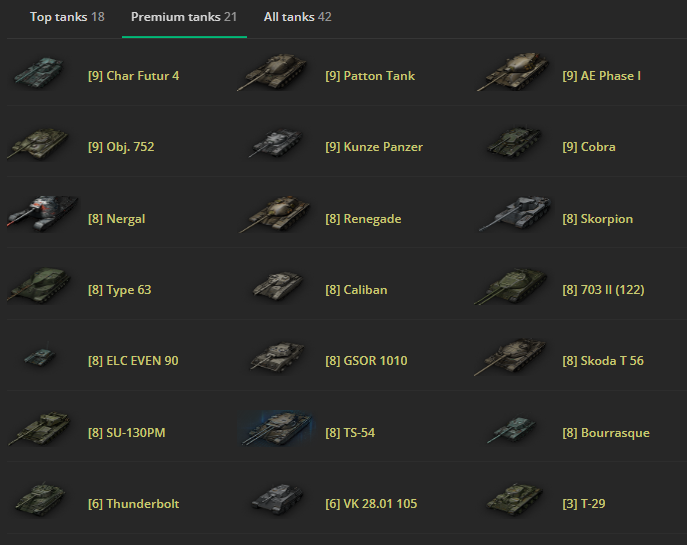Select the [8] Skoda T 56 text

pyautogui.click(x=603, y=361)
